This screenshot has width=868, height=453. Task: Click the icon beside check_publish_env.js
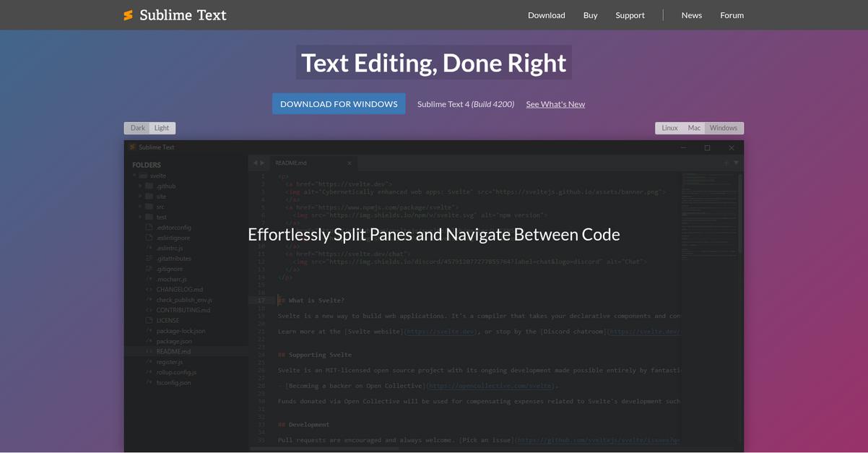(149, 300)
